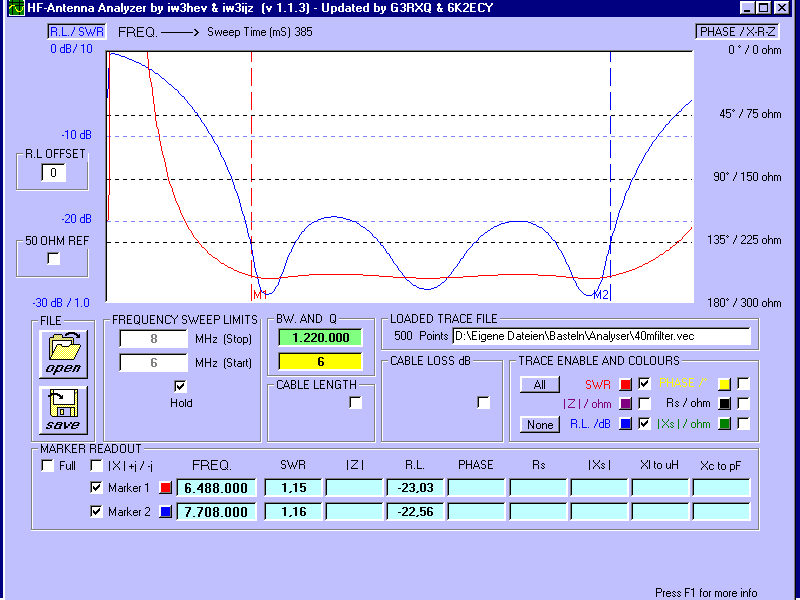
Task: Pick the yellow PHASE trace colour box
Action: point(724,384)
